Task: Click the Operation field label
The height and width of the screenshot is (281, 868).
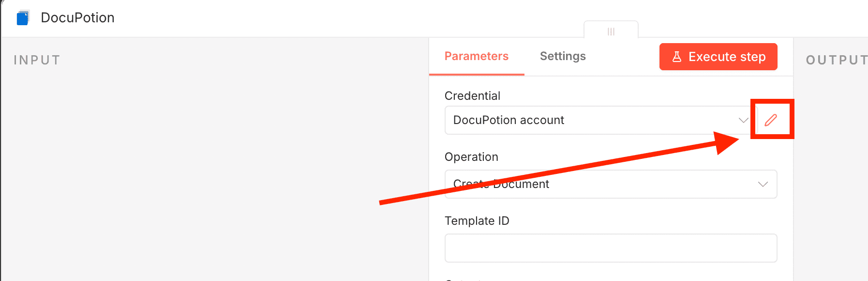Action: point(471,157)
